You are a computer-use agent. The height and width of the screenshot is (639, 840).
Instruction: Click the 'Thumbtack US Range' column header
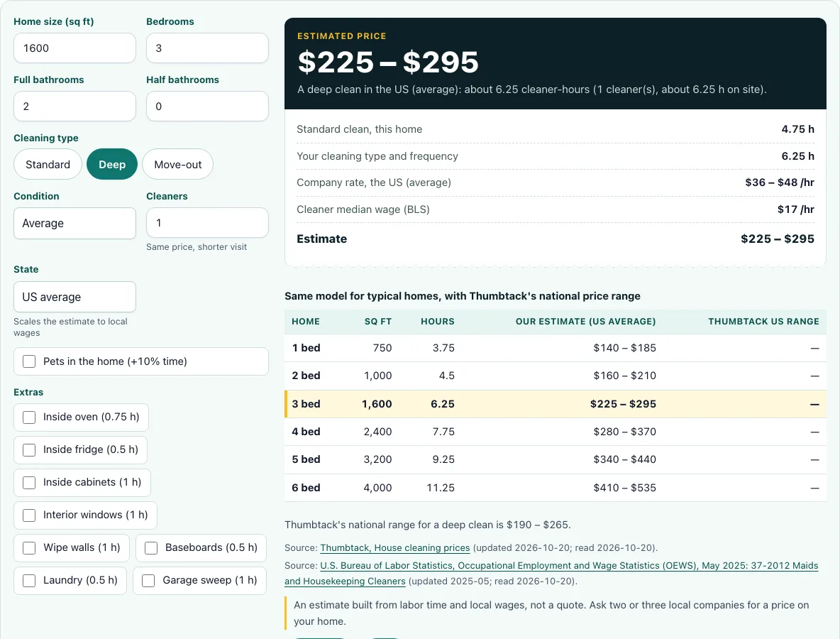click(763, 322)
